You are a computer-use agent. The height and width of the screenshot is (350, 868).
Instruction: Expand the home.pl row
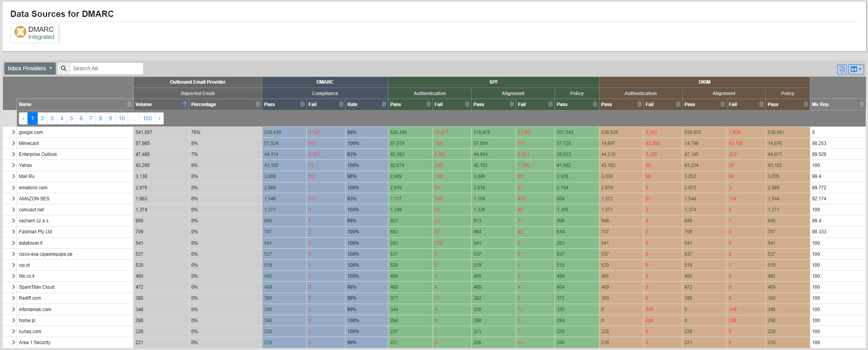[13, 321]
